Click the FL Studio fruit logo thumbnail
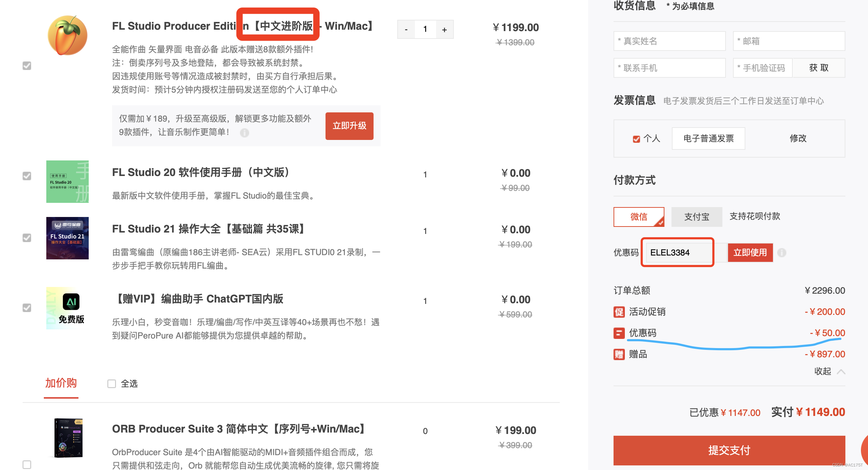Image resolution: width=868 pixels, height=470 pixels. tap(68, 35)
